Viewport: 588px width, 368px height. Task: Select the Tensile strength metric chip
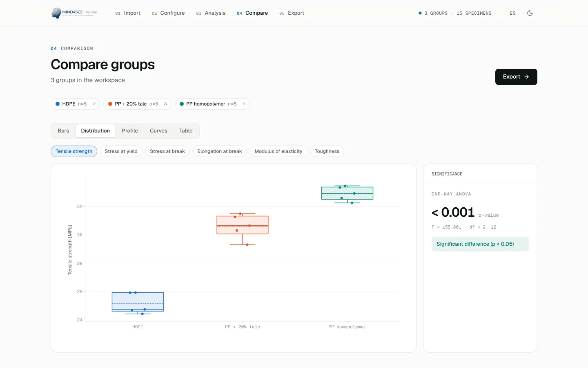[74, 151]
